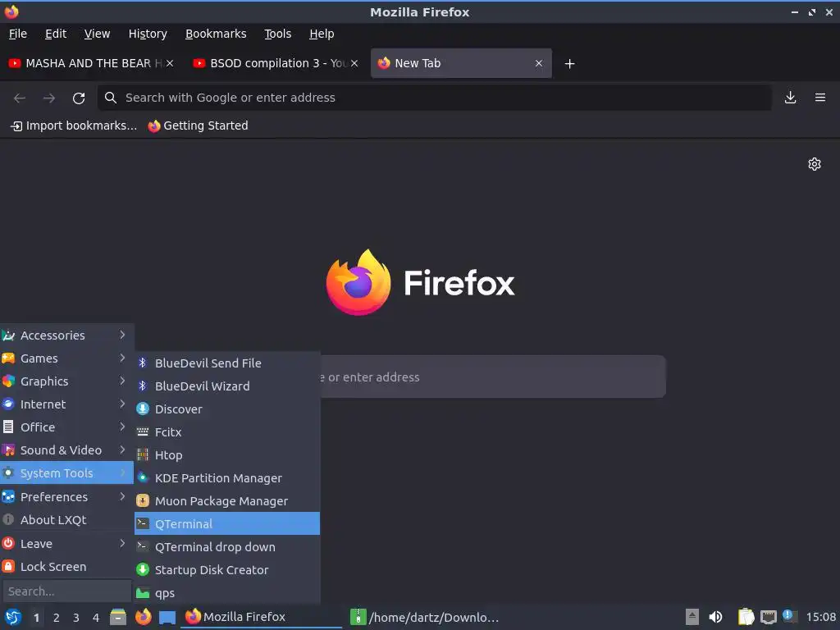840x630 pixels.
Task: Open Muon Package Manager
Action: 227,500
